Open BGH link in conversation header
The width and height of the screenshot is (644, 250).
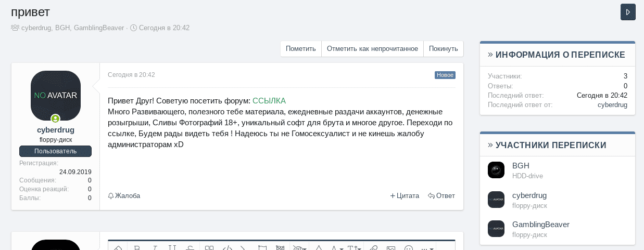pyautogui.click(x=62, y=28)
